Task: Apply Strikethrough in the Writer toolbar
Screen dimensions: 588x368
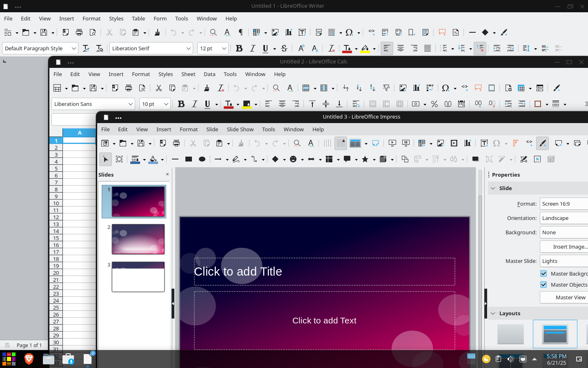Action: point(284,48)
